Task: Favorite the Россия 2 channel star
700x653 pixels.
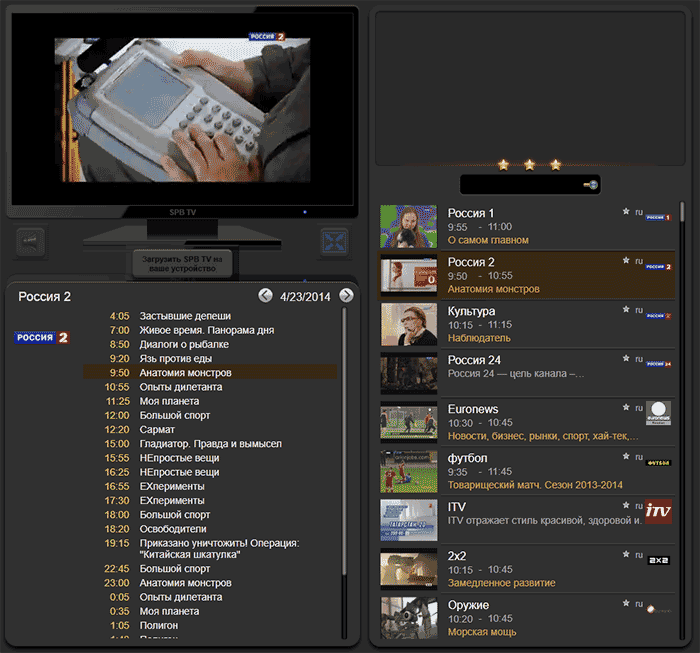Action: (x=626, y=260)
